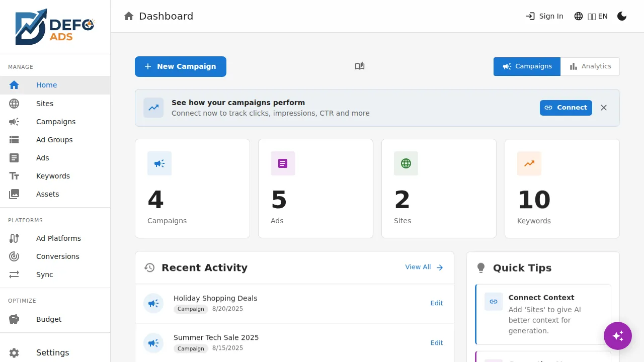Viewport: 644px width, 362px height.
Task: Open Campaigns in the sidebar
Action: click(55, 122)
